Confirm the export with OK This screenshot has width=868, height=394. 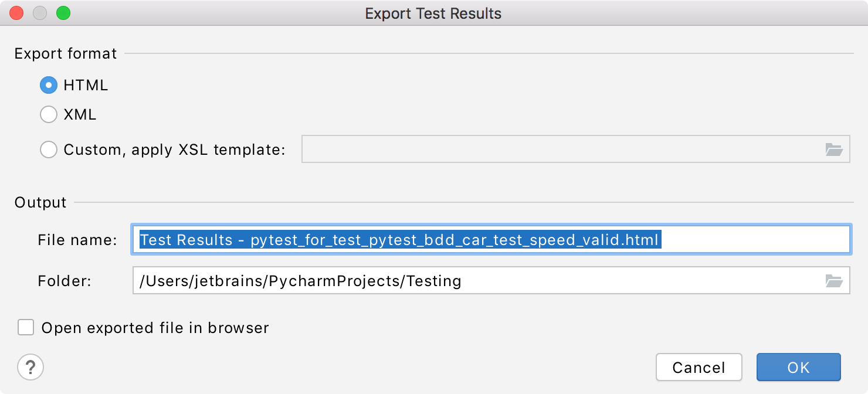pyautogui.click(x=798, y=367)
